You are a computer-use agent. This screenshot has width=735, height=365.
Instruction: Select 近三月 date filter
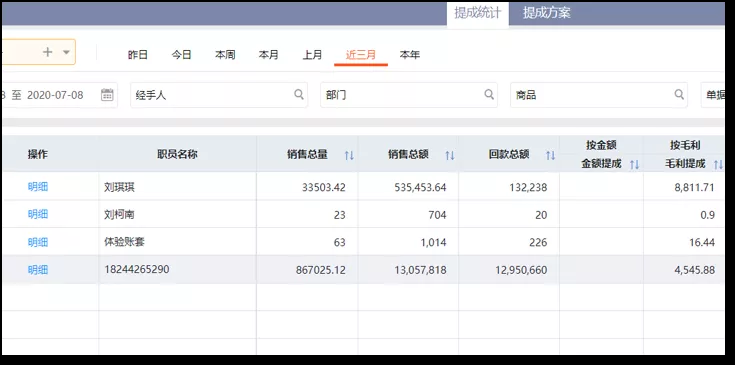pyautogui.click(x=361, y=55)
